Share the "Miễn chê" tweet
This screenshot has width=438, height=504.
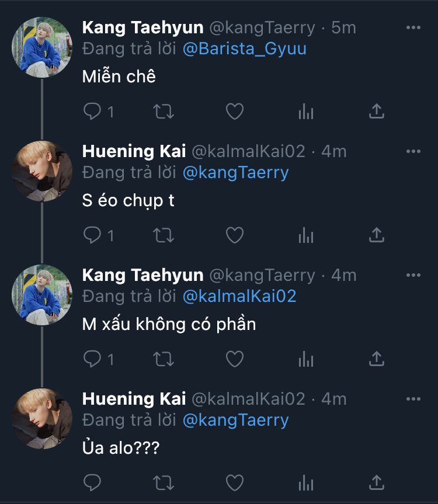377,112
